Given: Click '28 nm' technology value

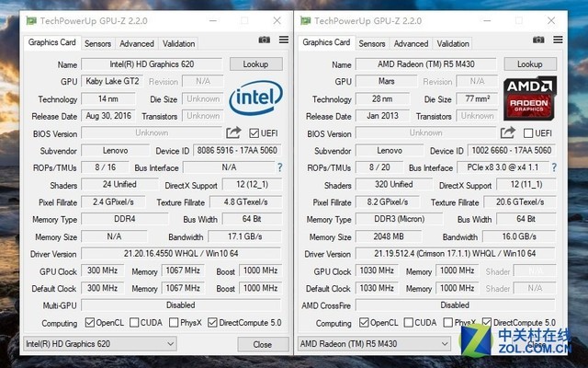Looking at the screenshot, I should [382, 98].
